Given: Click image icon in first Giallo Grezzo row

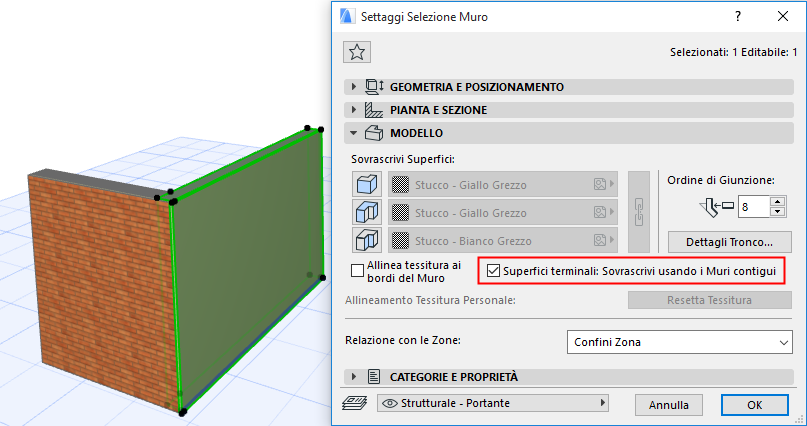Looking at the screenshot, I should point(599,184).
